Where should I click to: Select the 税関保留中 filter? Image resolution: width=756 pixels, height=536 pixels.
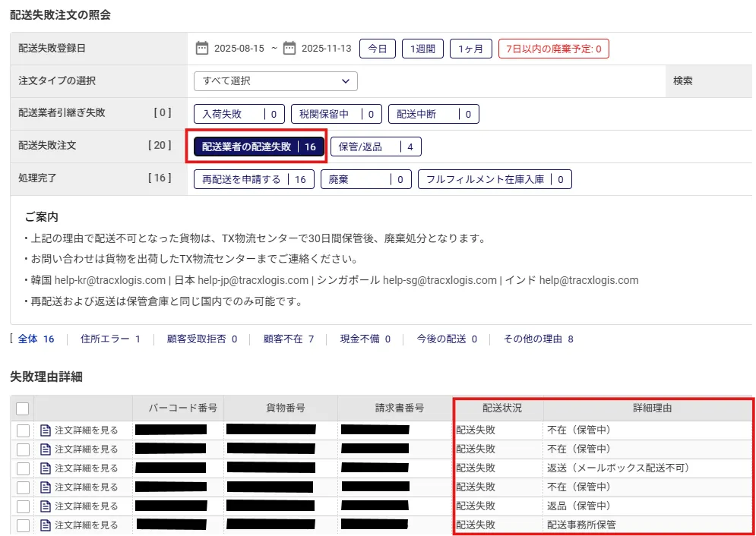pyautogui.click(x=337, y=114)
